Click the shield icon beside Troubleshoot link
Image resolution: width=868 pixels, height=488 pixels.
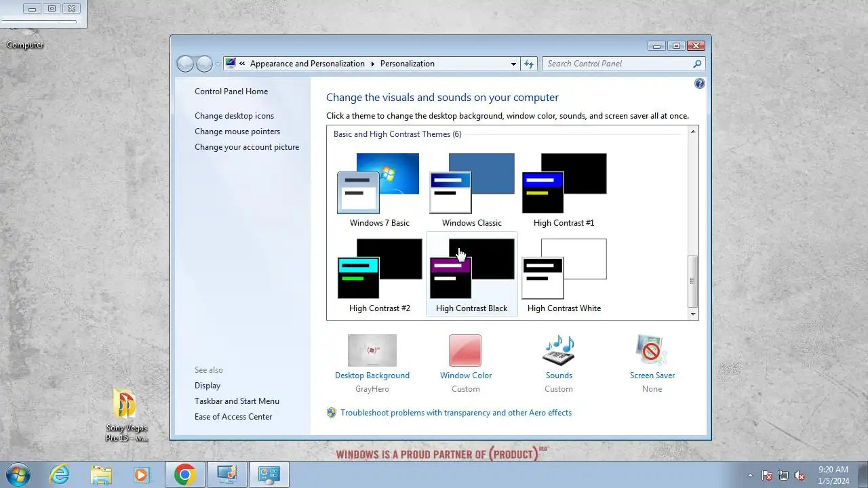[x=332, y=413]
